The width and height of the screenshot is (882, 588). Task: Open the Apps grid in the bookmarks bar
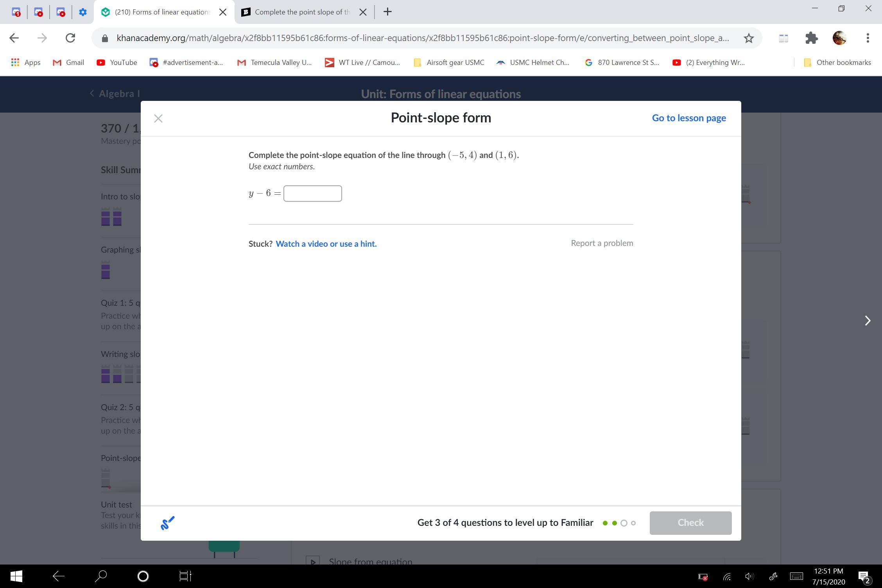click(x=26, y=63)
